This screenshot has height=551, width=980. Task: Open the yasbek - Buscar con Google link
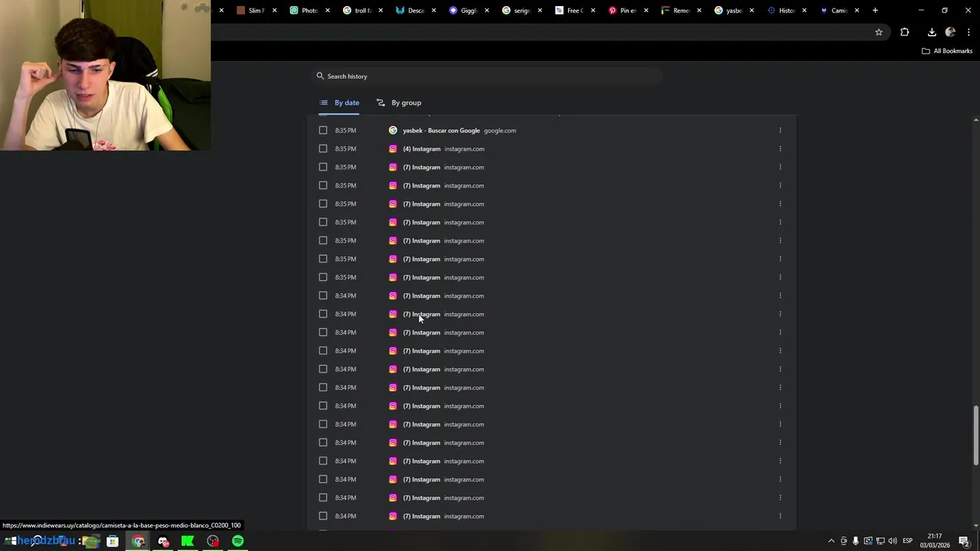click(x=441, y=131)
